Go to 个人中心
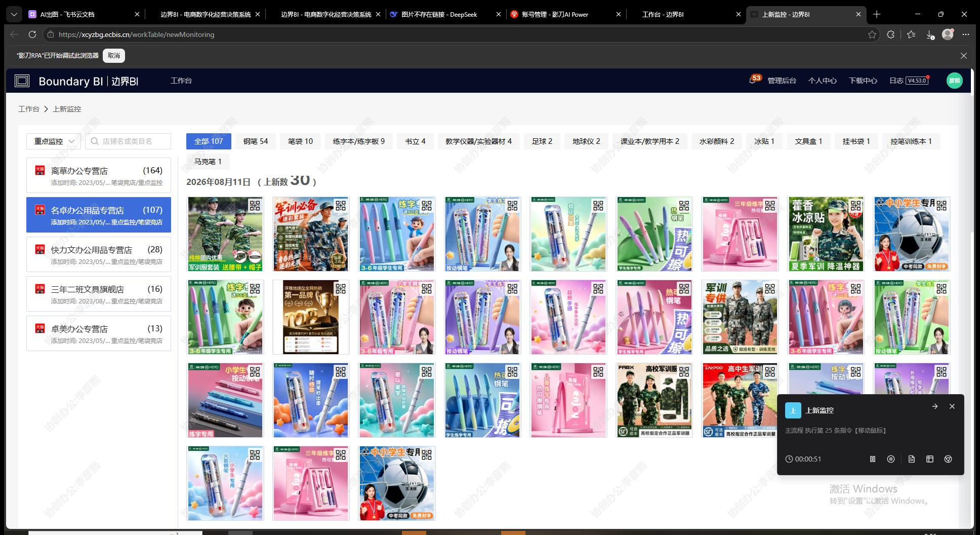Screen dimensions: 980x535 point(822,81)
